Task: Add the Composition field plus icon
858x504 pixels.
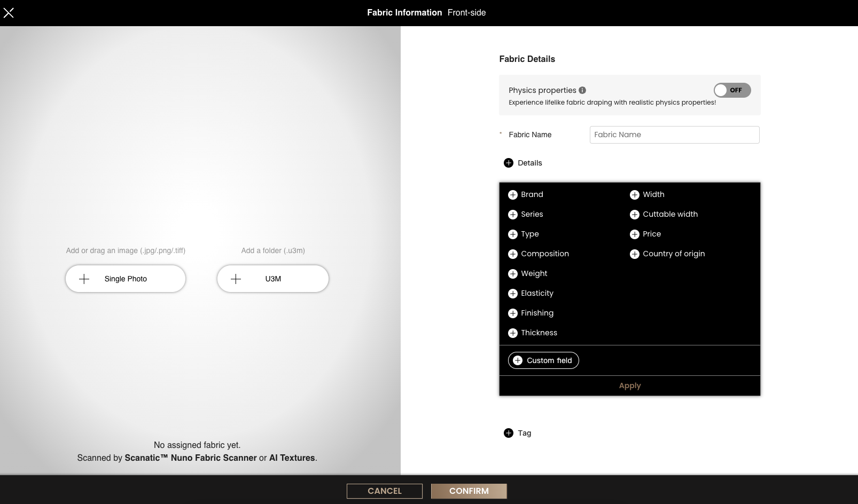Action: (x=513, y=254)
